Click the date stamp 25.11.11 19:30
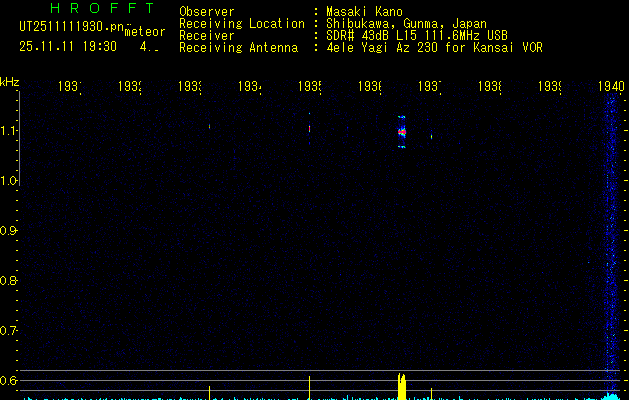The width and height of the screenshot is (629, 400). tap(68, 47)
